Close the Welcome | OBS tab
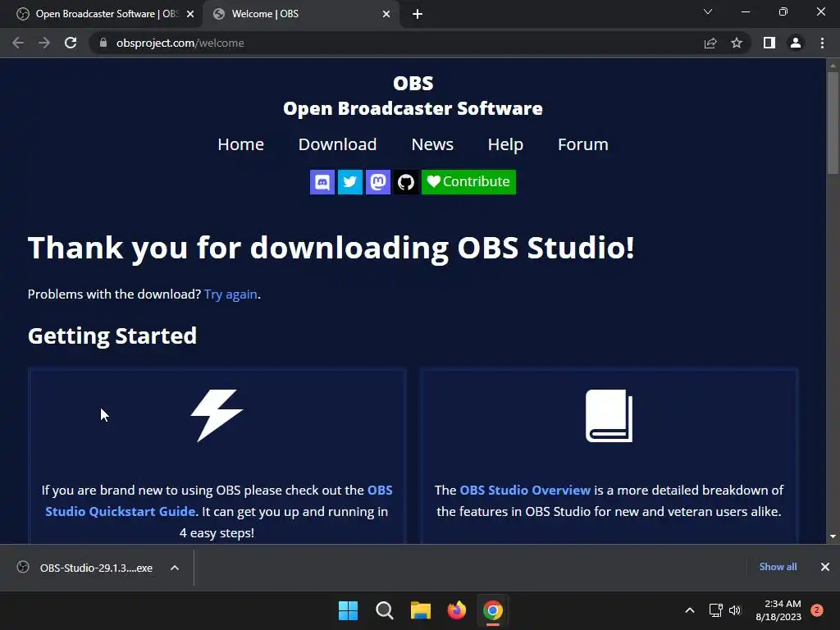Viewport: 840px width, 630px height. [386, 14]
